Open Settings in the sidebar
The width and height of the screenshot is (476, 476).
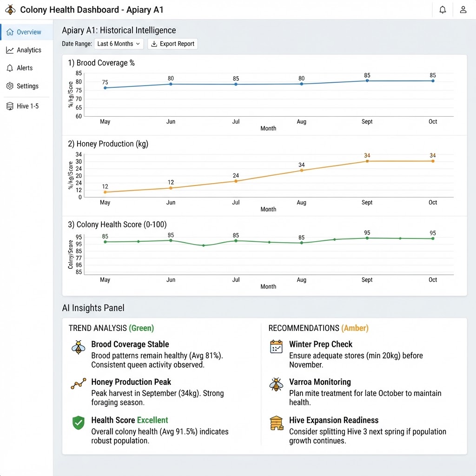click(x=26, y=86)
